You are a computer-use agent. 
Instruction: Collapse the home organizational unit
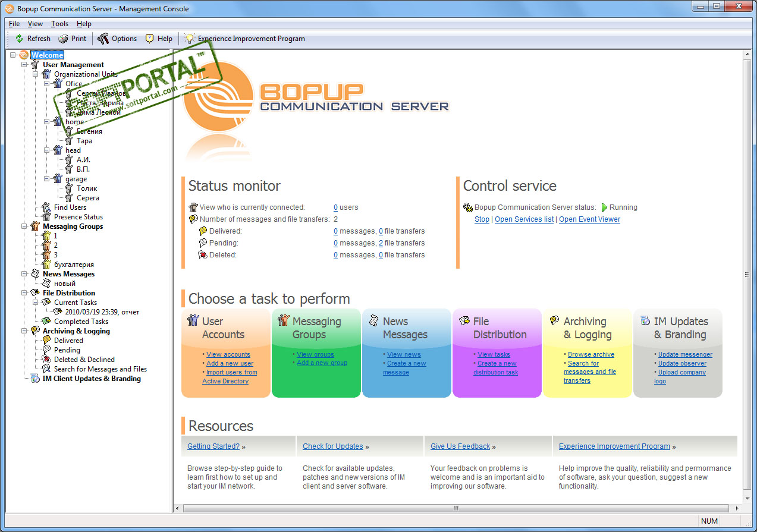coord(46,122)
